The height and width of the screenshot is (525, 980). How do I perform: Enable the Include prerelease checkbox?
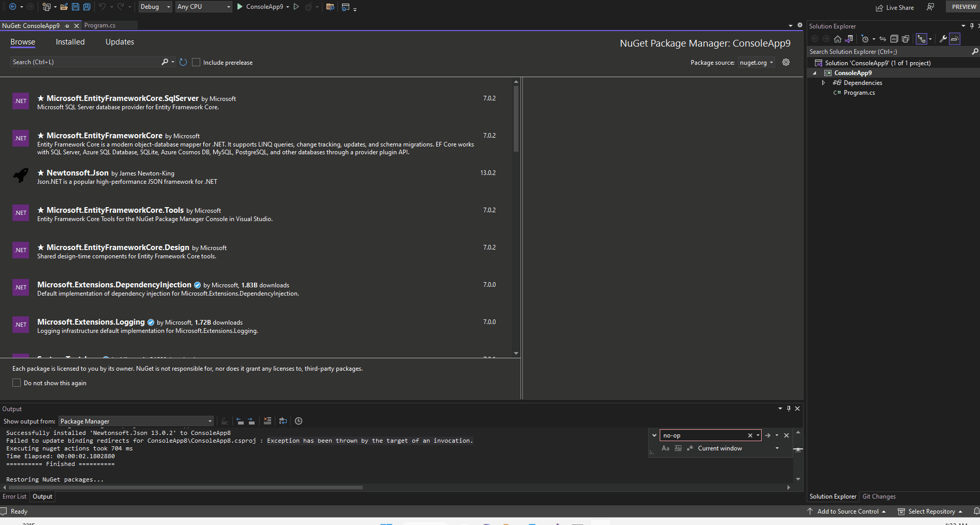click(x=196, y=62)
